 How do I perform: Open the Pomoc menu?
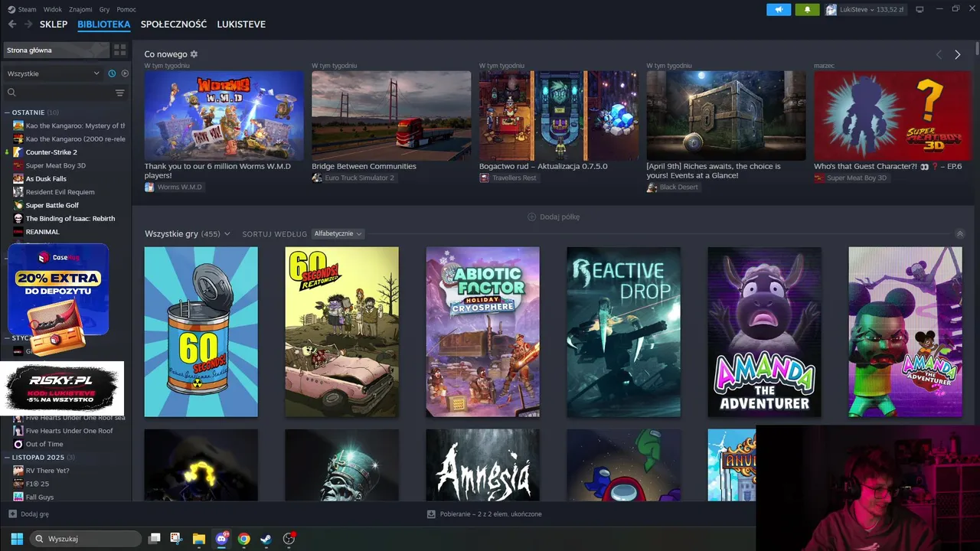click(x=126, y=9)
